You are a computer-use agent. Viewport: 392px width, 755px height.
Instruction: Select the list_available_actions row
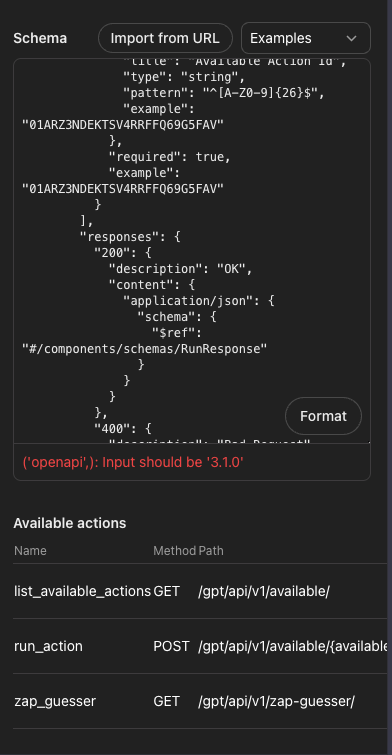click(x=200, y=591)
